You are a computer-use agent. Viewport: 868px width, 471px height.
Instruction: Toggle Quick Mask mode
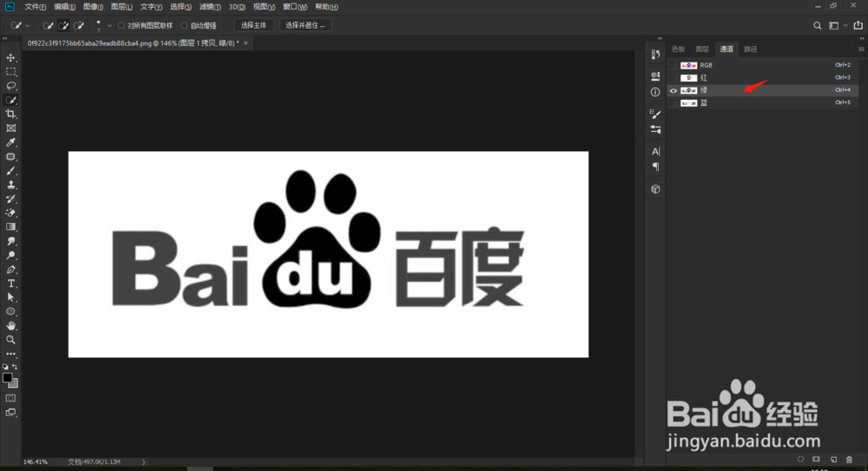click(x=10, y=398)
